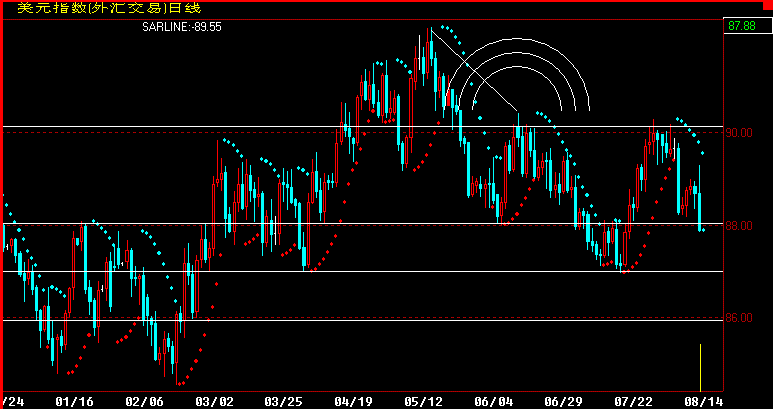773x409 pixels.
Task: Click the 02/06 date label
Action: 144,401
